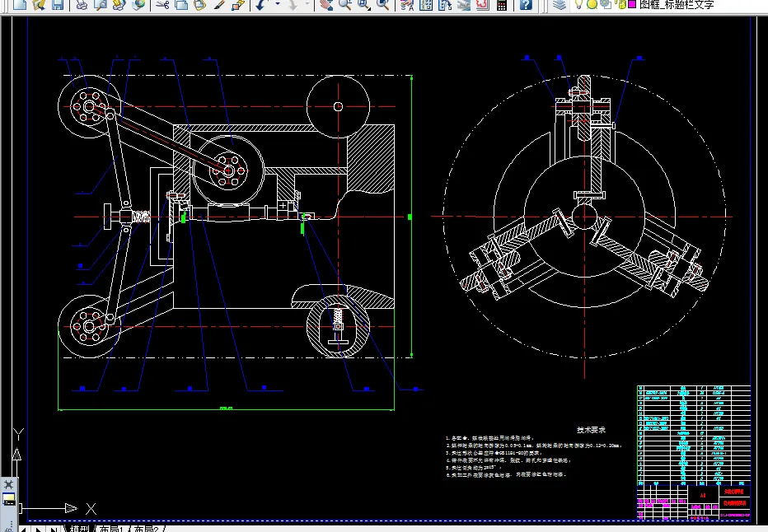Click the tab scroll-to-last arrow
The height and width of the screenshot is (532, 768).
(x=54, y=529)
